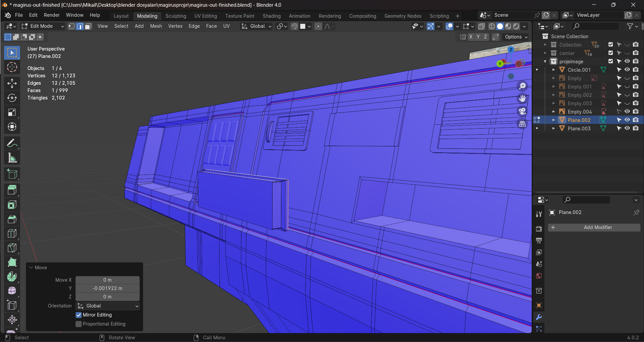Screen dimensions: 644x342
Task: Click the Move Y value field
Action: pos(107,288)
